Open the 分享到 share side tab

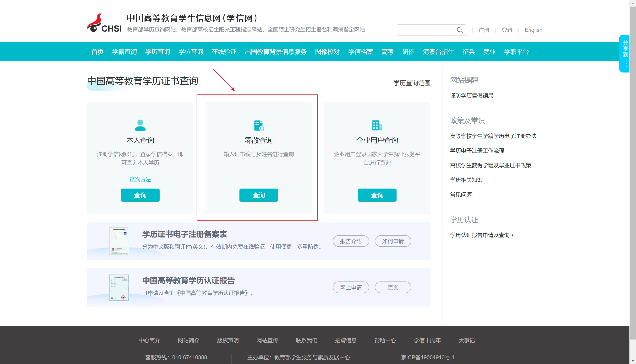(625, 53)
